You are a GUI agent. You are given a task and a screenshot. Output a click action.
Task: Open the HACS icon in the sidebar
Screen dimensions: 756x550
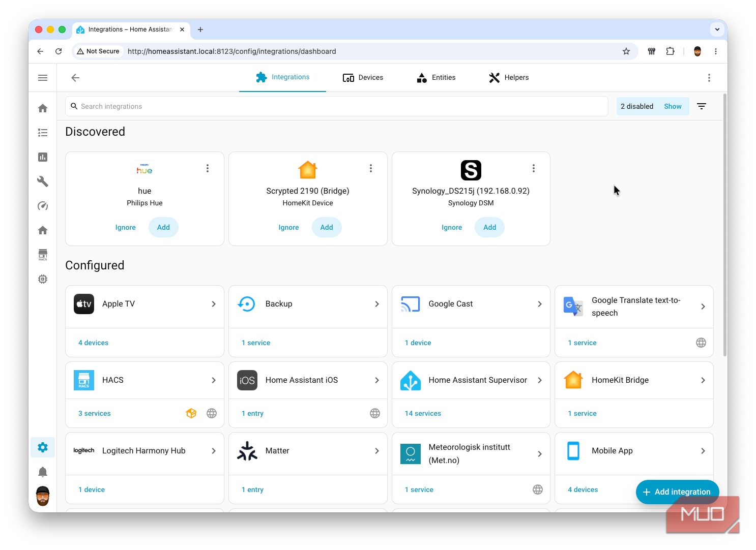[43, 255]
